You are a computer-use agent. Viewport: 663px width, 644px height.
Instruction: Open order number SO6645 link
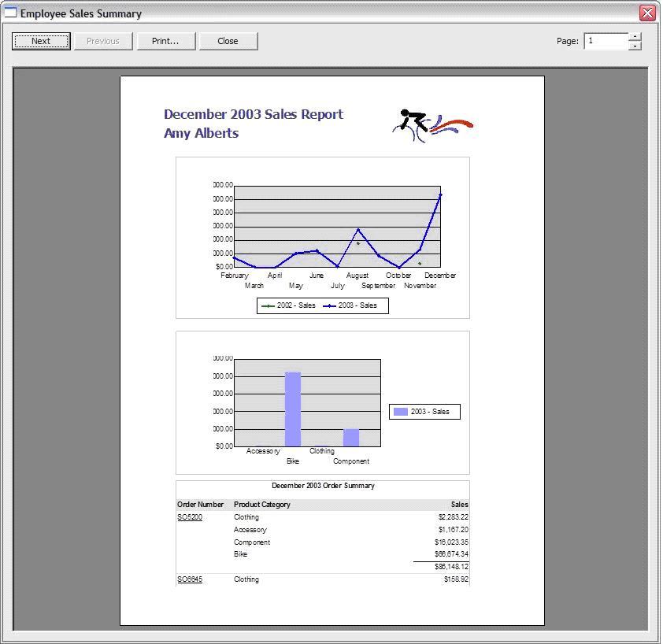point(190,579)
